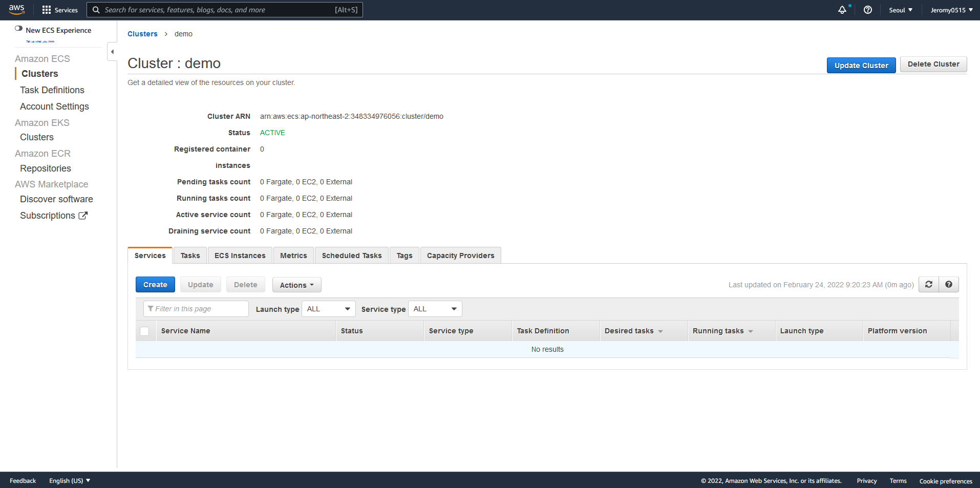Open the Metrics tab
Screen dimensions: 980x488
tap(293, 256)
